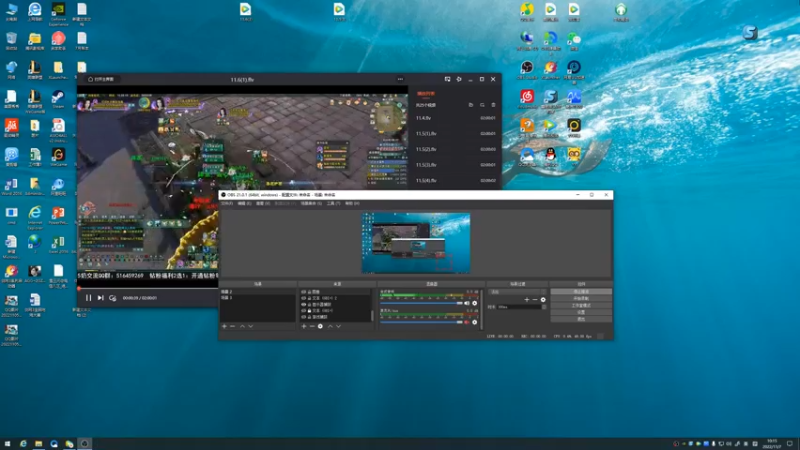
Task: Click the OBS preview canvas thumbnail
Action: [416, 243]
